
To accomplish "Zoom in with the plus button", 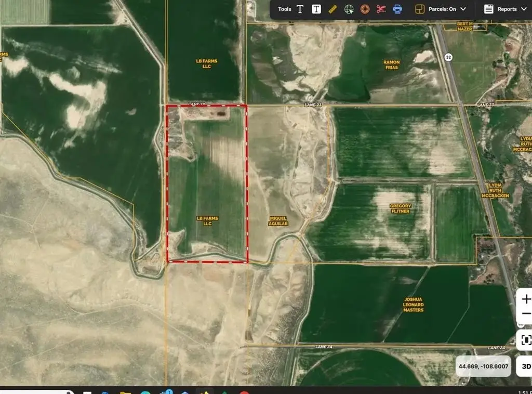I will point(526,299).
